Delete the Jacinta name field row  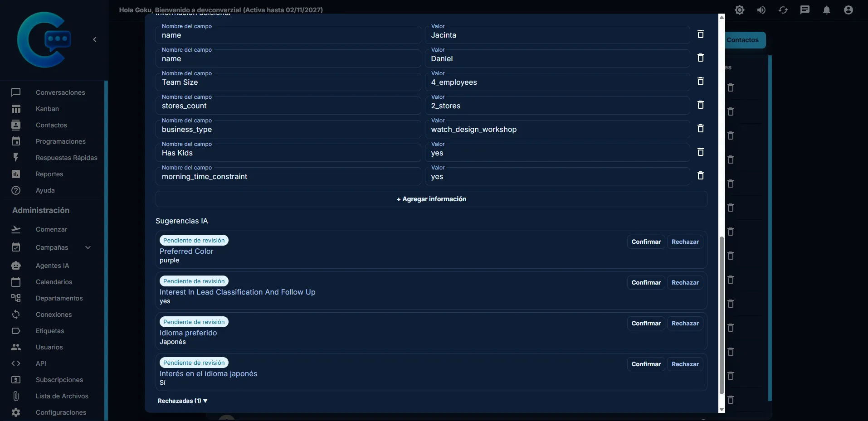pos(700,34)
